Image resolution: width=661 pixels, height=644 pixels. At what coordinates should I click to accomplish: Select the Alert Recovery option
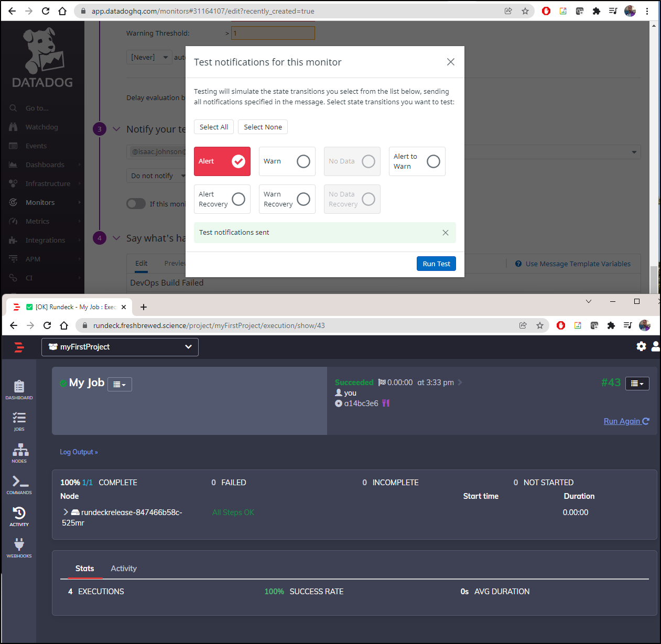click(x=222, y=199)
